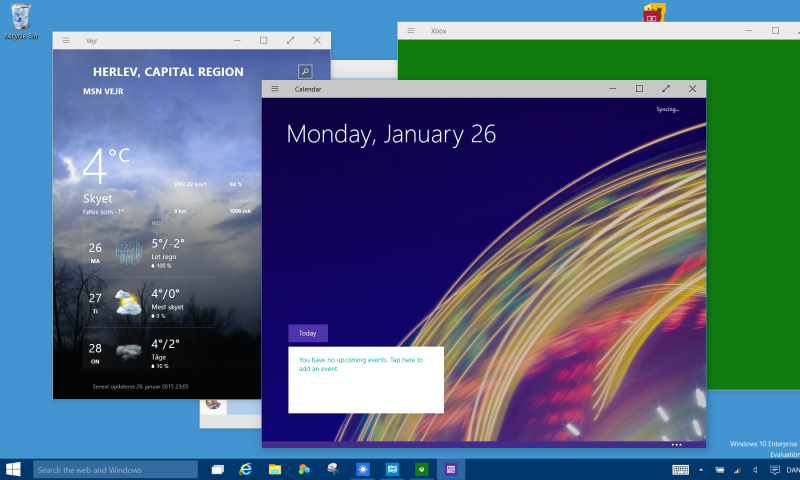Switch to Weather app in taskbar
This screenshot has width=800, height=480.
point(363,469)
